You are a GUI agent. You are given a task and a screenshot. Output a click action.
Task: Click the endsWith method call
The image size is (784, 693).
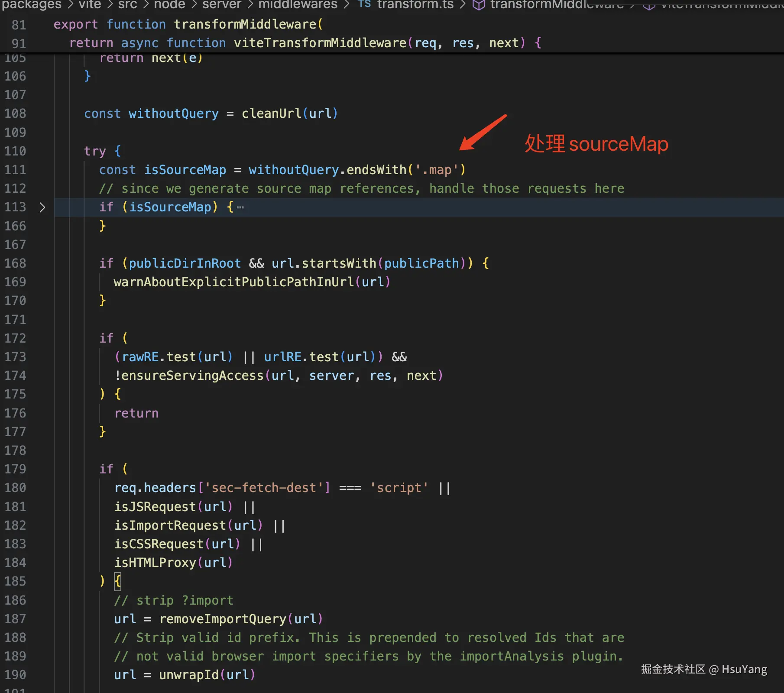point(376,170)
